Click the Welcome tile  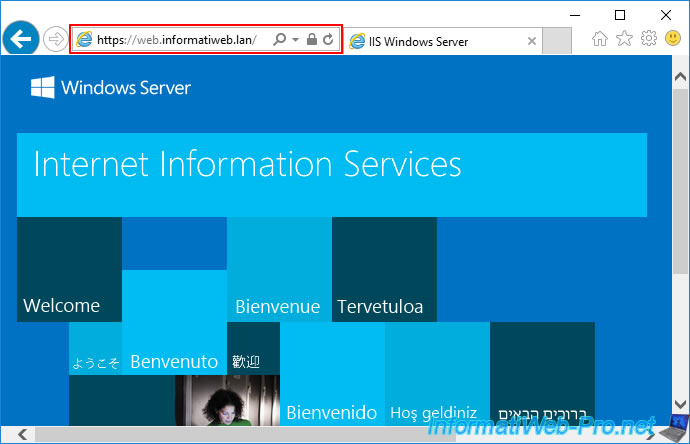point(70,269)
